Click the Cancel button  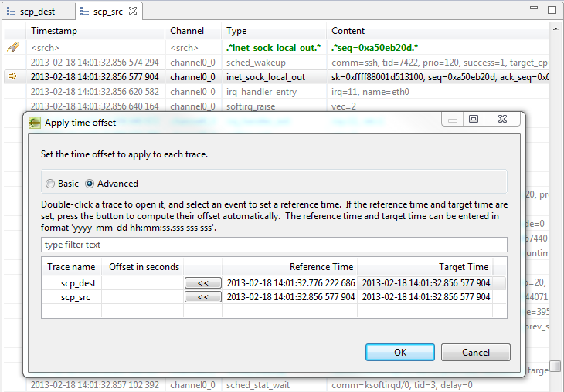pos(476,352)
